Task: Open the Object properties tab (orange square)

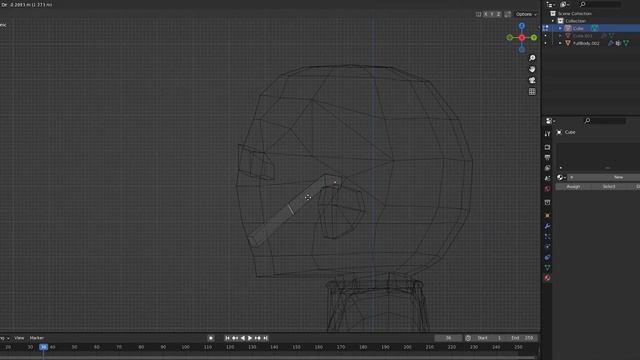Action: coord(547,216)
